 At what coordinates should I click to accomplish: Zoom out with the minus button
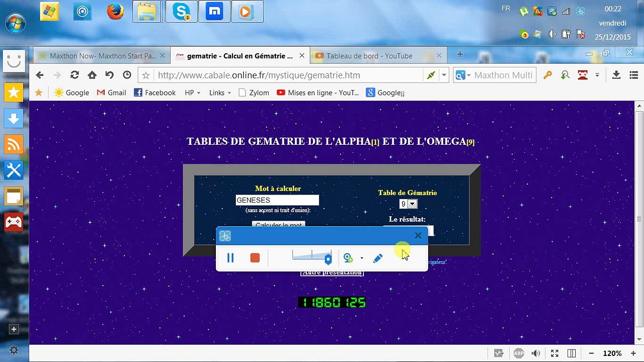click(x=591, y=353)
